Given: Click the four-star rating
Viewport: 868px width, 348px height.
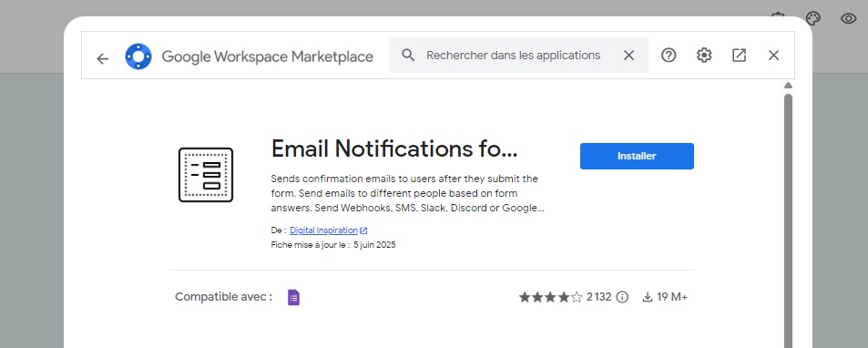Looking at the screenshot, I should [x=550, y=297].
